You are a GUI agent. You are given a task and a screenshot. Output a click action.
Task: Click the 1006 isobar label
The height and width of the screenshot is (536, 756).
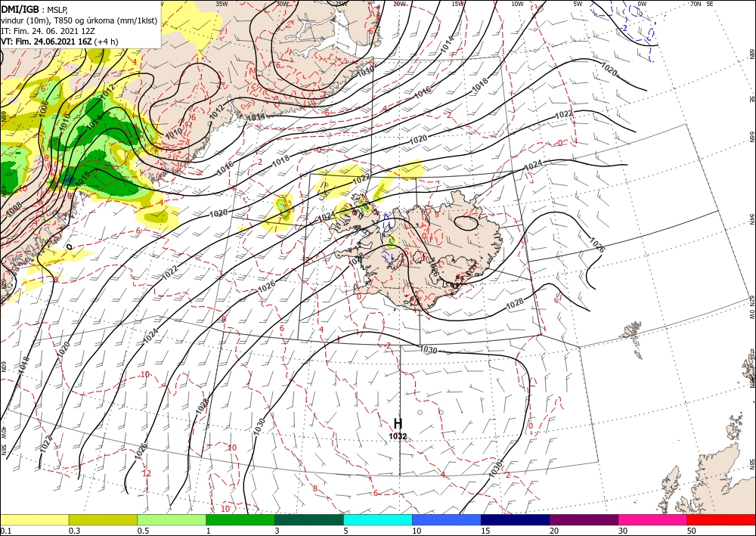[43, 110]
